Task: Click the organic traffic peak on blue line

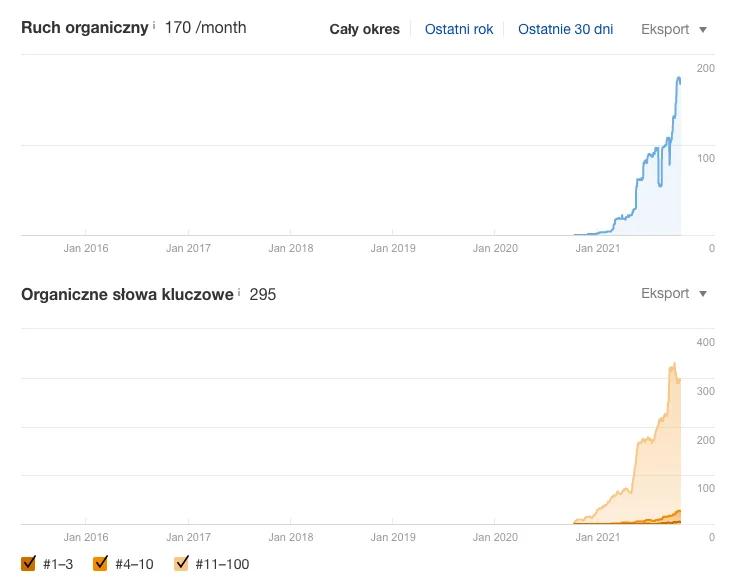Action: point(679,78)
